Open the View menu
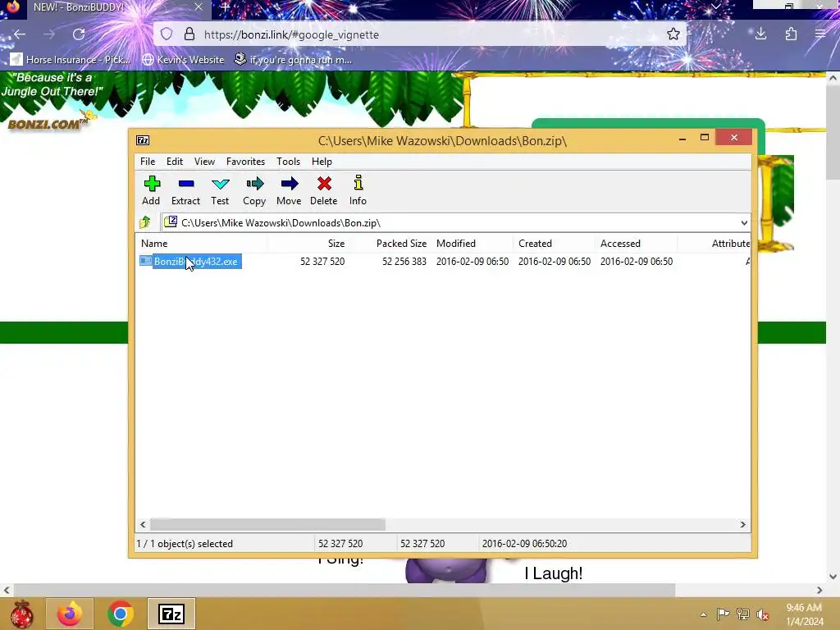Viewport: 840px width, 630px height. point(204,162)
